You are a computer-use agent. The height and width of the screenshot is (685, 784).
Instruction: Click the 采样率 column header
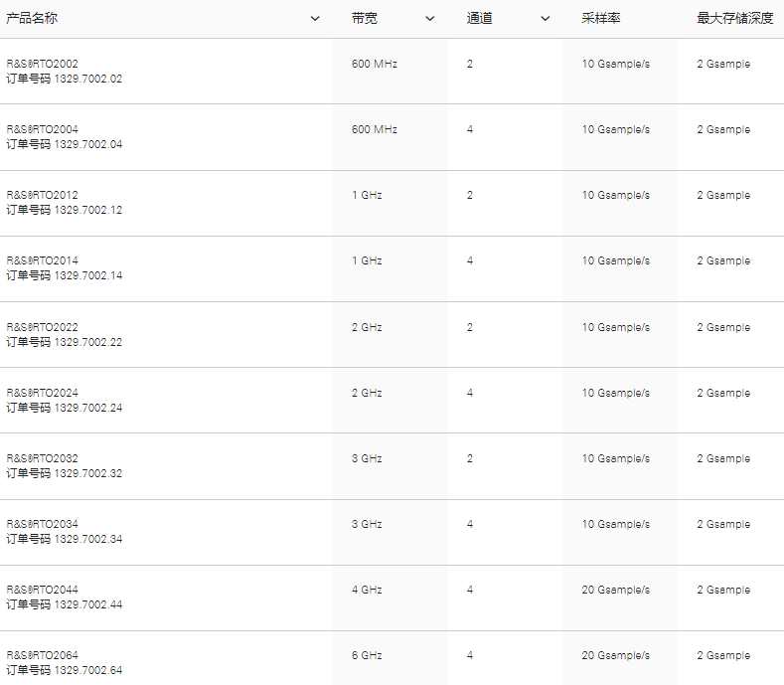(601, 19)
